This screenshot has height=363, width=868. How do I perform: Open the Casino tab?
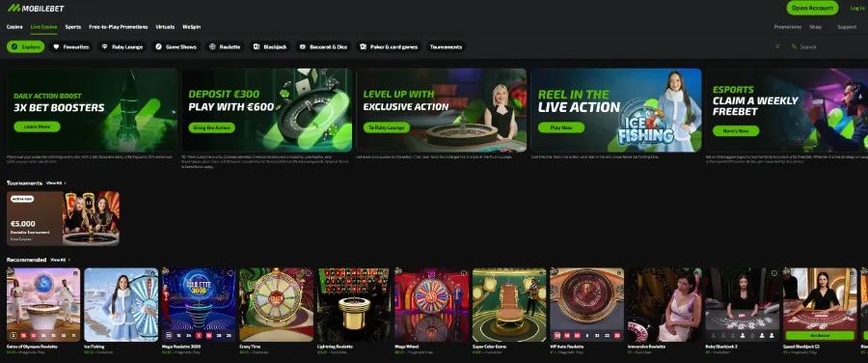click(14, 27)
